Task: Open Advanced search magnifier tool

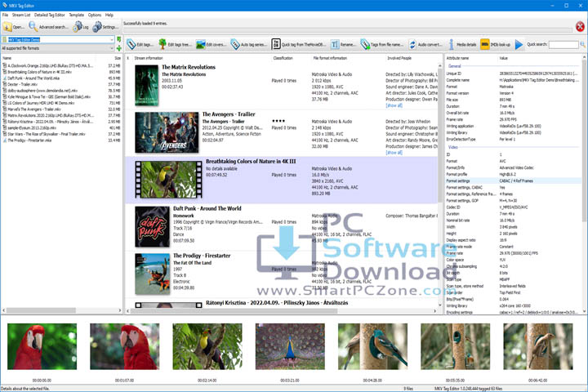Action: pyautogui.click(x=33, y=27)
